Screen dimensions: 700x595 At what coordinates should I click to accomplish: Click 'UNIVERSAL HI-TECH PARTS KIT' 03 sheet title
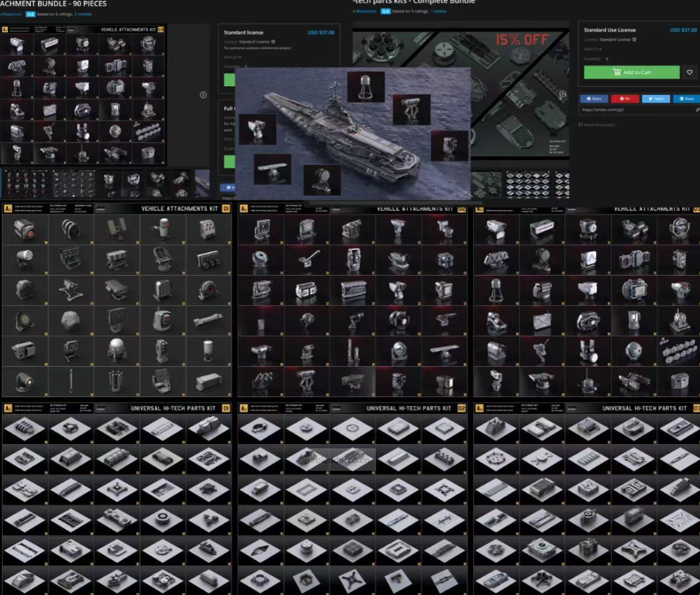pos(645,408)
